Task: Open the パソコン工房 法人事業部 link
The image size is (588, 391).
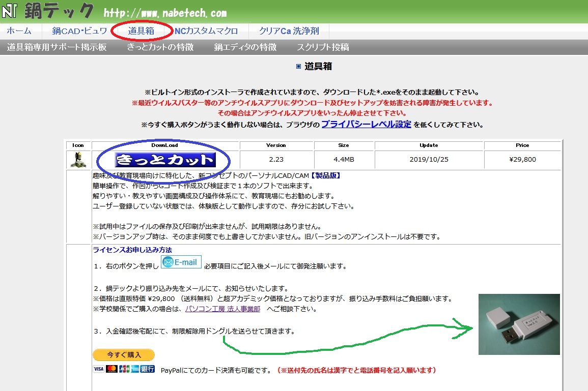Action: coord(223,309)
